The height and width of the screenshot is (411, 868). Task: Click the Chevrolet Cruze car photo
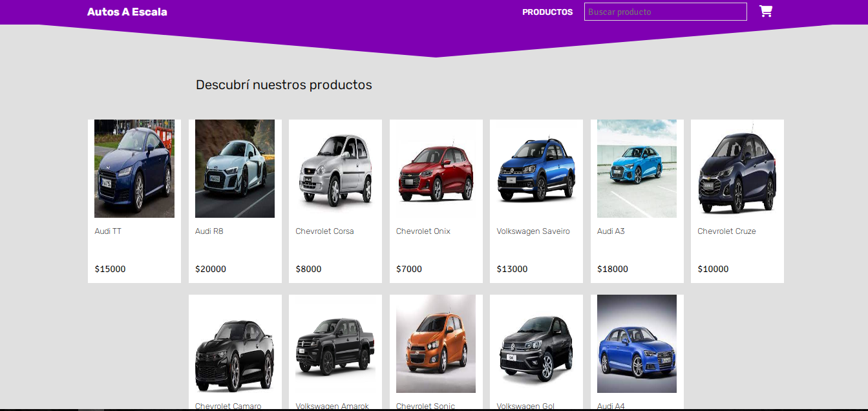737,169
